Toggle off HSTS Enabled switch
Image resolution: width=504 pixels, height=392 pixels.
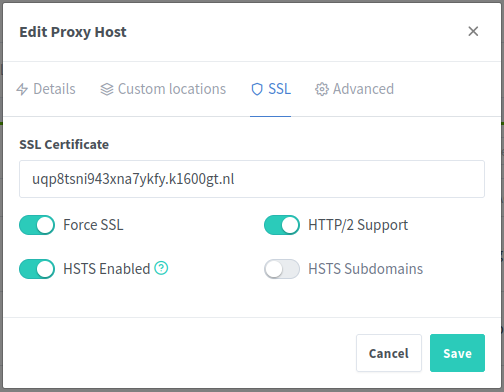coord(37,269)
